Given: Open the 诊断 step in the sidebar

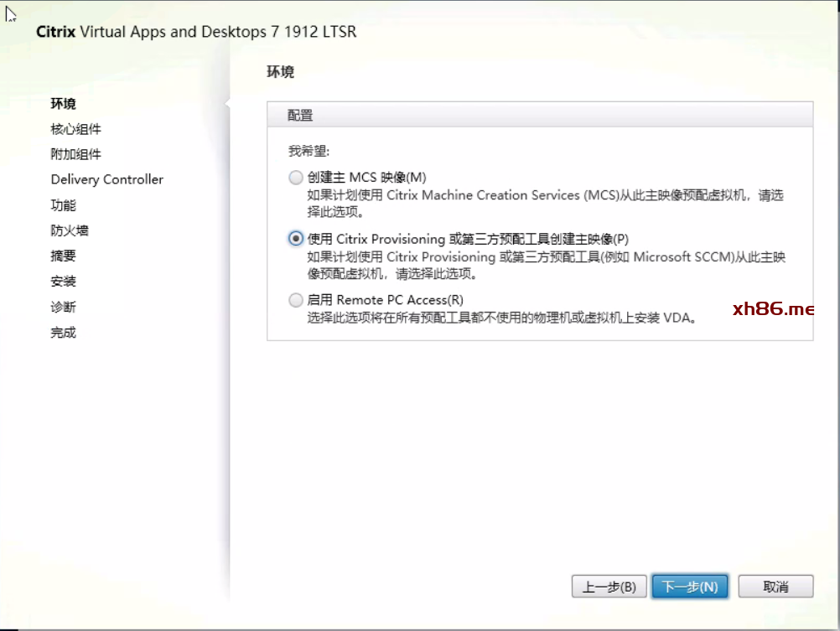Looking at the screenshot, I should tap(64, 308).
